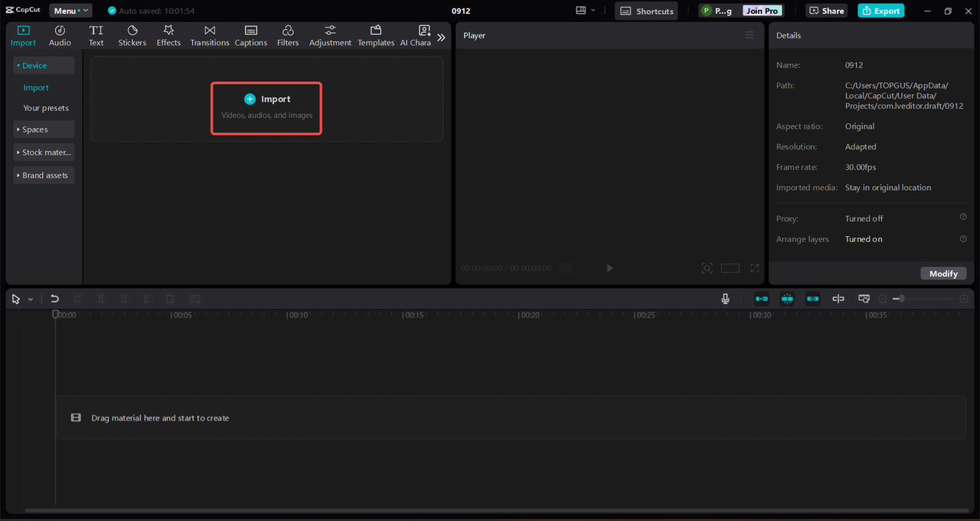The image size is (980, 521).
Task: Click the Share button
Action: pyautogui.click(x=826, y=11)
